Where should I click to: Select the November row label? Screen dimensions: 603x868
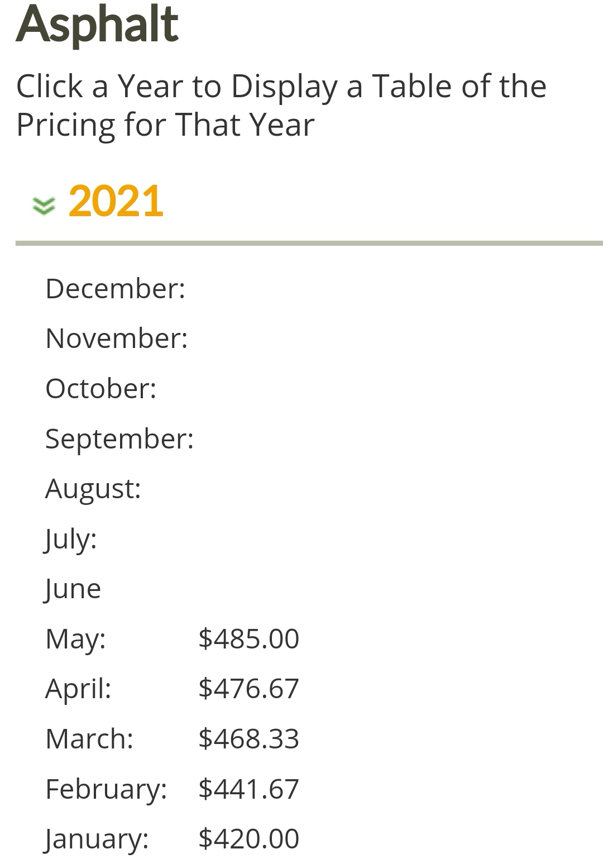[x=116, y=338]
